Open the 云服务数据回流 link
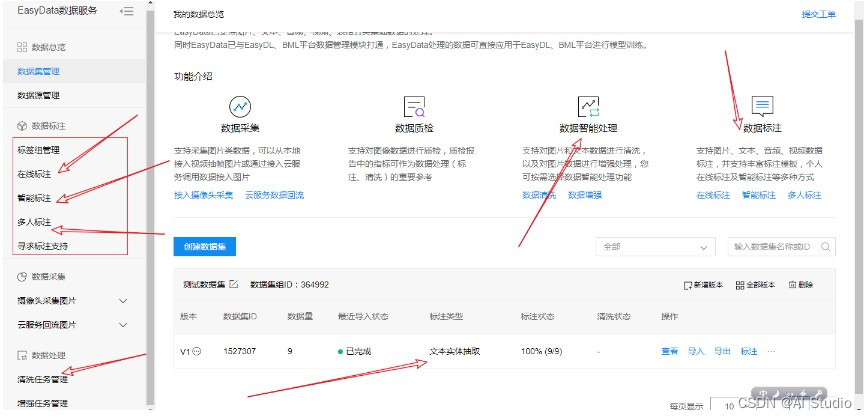 274,195
